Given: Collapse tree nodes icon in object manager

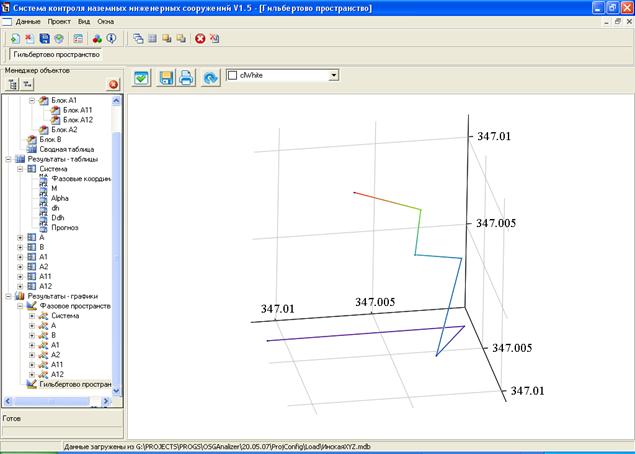Looking at the screenshot, I should [x=28, y=84].
